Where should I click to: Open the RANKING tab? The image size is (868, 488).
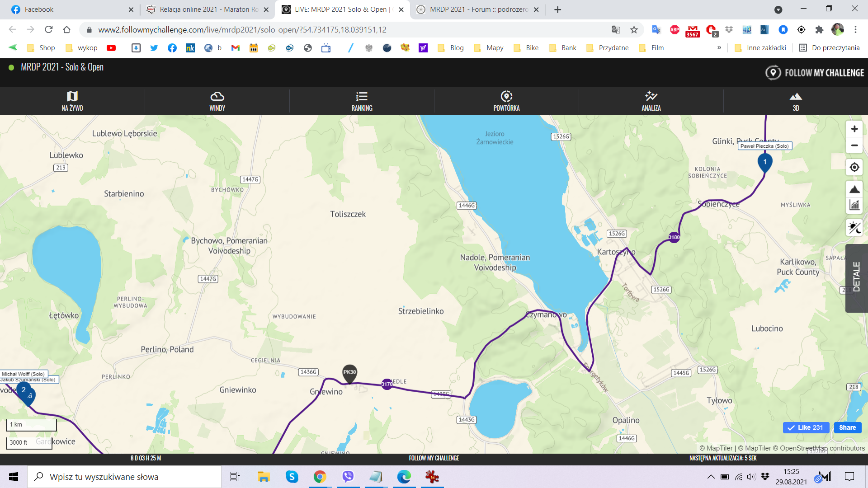(362, 101)
